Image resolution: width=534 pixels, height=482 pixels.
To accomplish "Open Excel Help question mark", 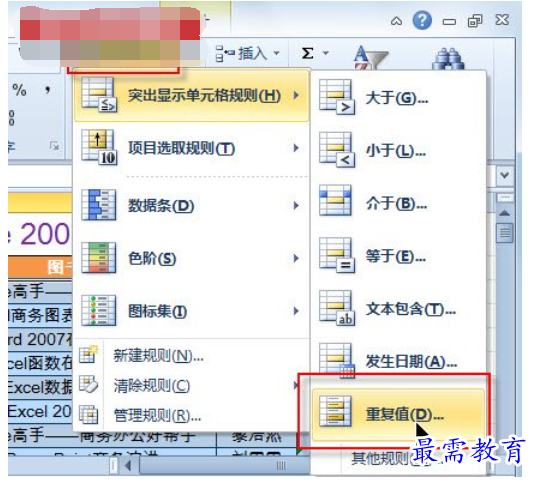I will click(x=422, y=20).
